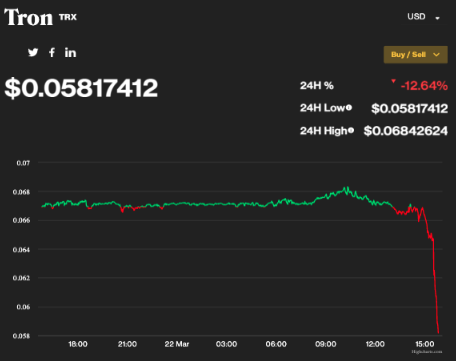
Task: Share on LinkedIn via in icon
Action: pyautogui.click(x=70, y=53)
